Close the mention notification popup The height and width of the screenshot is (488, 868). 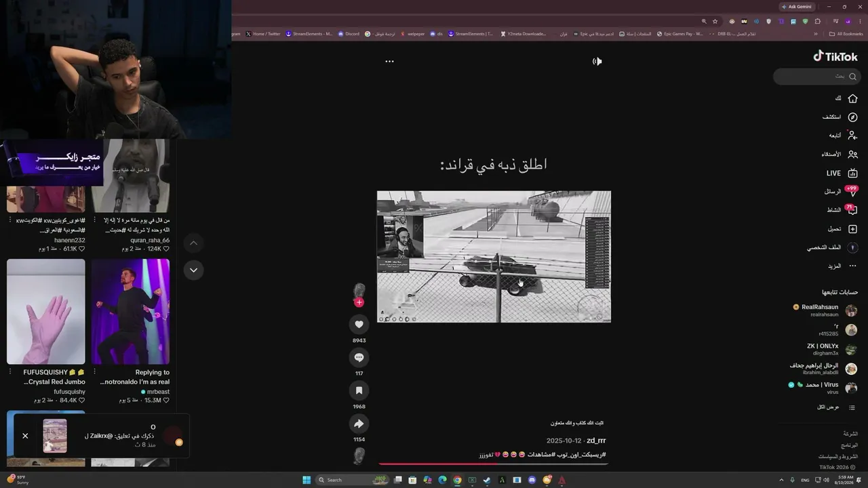pyautogui.click(x=25, y=436)
